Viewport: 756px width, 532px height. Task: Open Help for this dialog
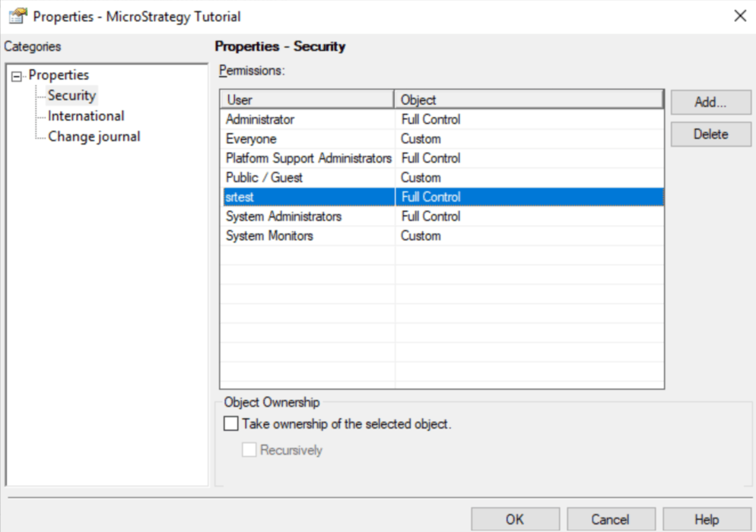tap(707, 519)
